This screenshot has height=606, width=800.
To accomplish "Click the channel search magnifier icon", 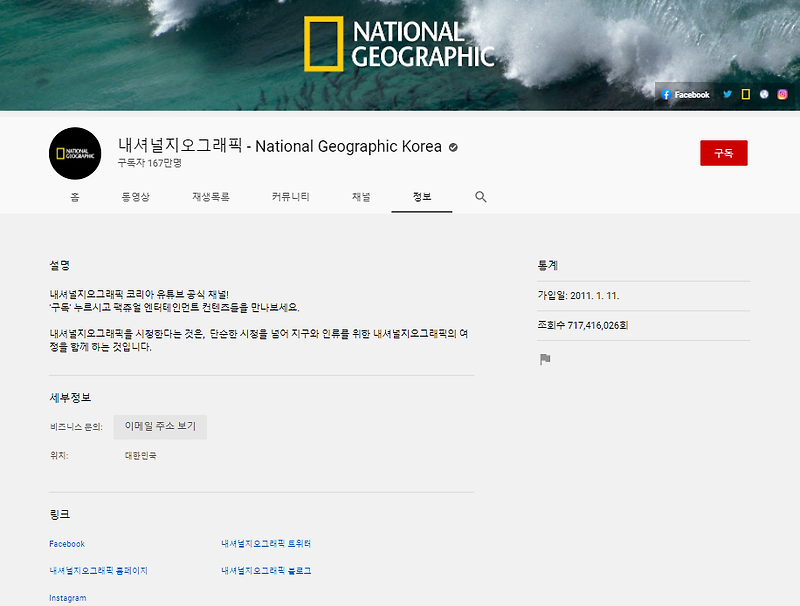I will pos(481,197).
